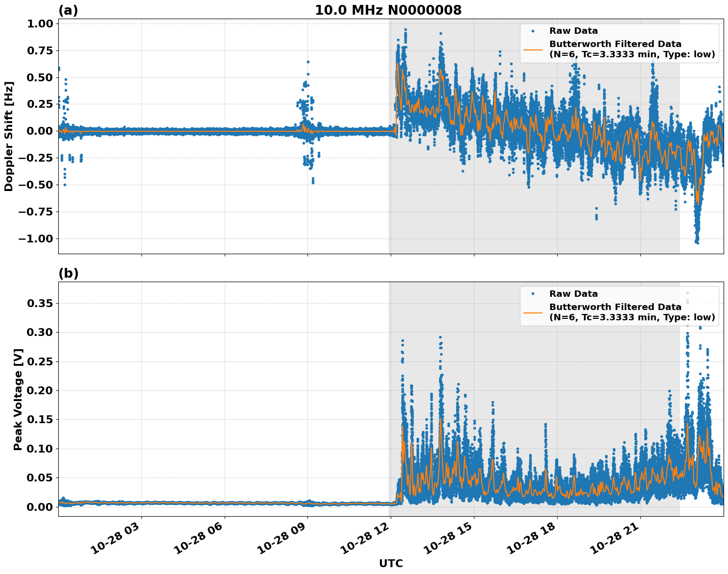Screen dimensions: 728x574
Task: Select the "Butterworth Filtered Data" legend text in the bottom plot
Action: click(x=615, y=307)
